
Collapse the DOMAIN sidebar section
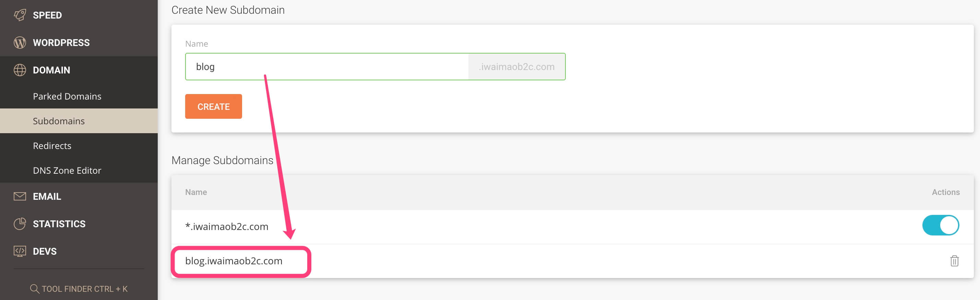tap(51, 70)
